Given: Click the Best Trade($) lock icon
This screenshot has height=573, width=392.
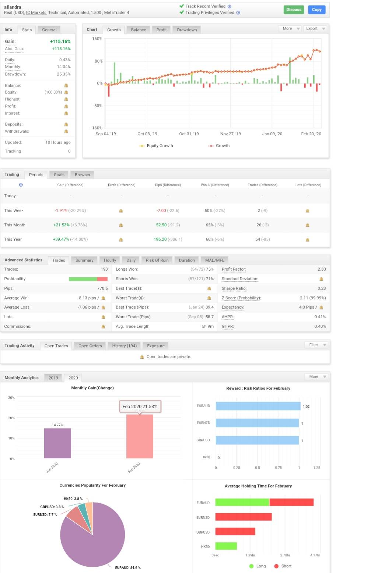Looking at the screenshot, I should point(209,289).
